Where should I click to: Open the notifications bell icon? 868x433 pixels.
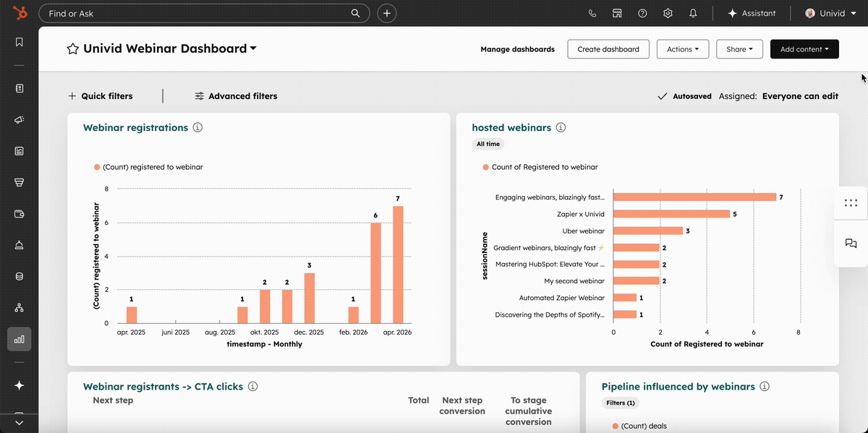(693, 12)
